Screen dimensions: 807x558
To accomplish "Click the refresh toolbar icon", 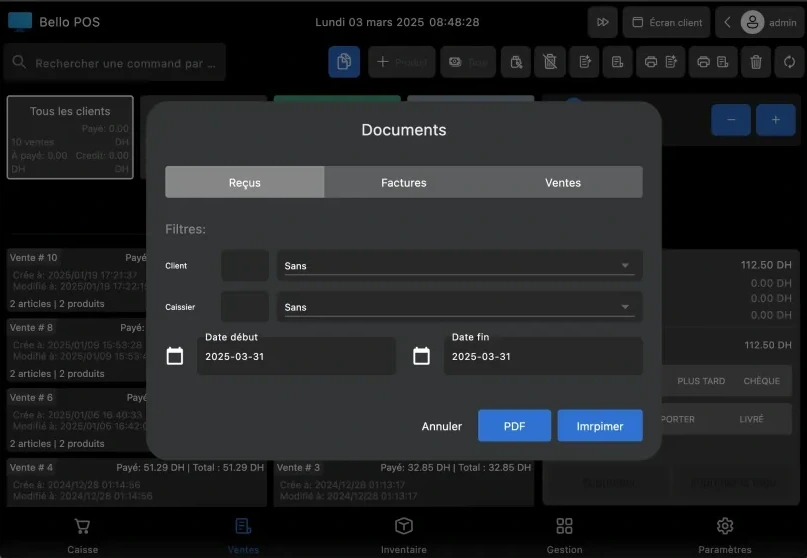I will point(790,62).
